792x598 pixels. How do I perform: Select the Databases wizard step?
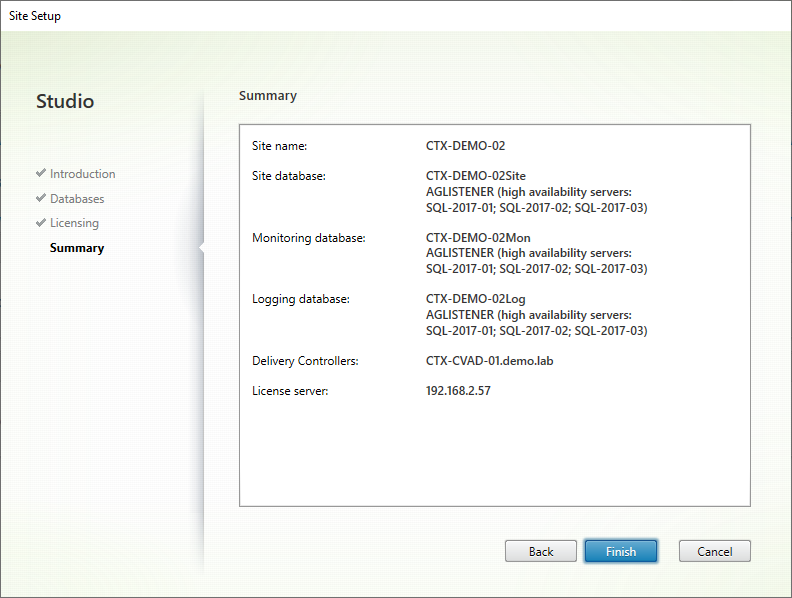tap(77, 198)
